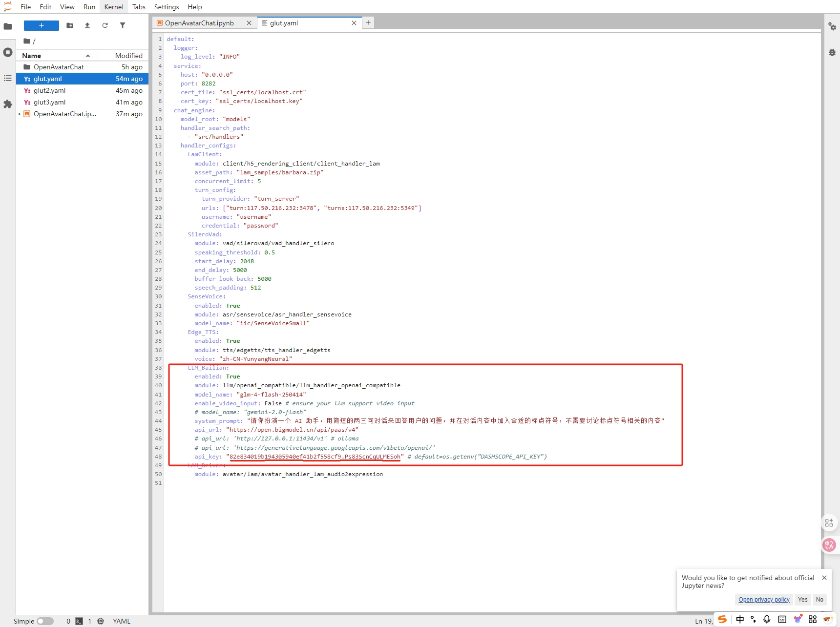Select glut.yaml in the file list
Image resolution: width=840 pixels, height=627 pixels.
point(83,79)
